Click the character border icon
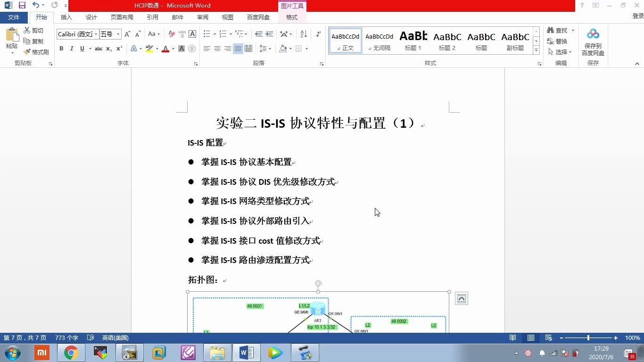This screenshot has width=644, height=362. 192,34
